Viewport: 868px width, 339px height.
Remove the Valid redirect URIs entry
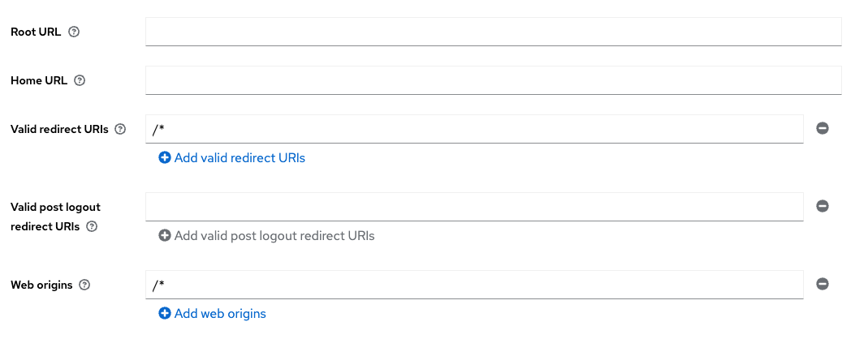click(x=823, y=128)
